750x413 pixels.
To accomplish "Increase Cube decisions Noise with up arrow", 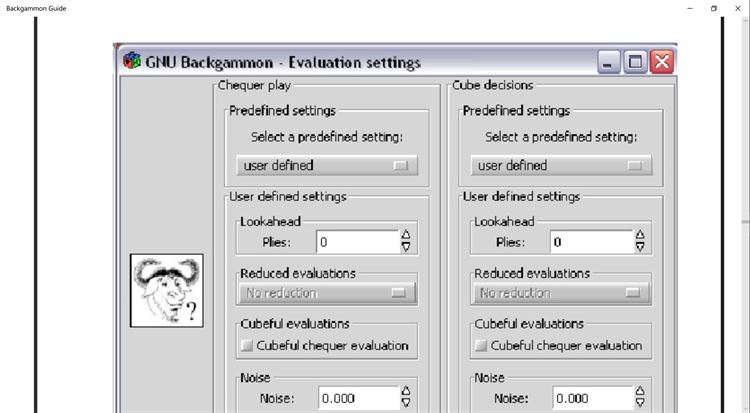I will click(x=640, y=391).
